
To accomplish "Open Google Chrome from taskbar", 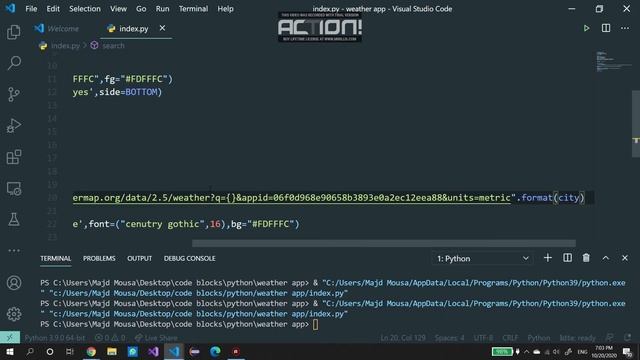I will click(91, 351).
